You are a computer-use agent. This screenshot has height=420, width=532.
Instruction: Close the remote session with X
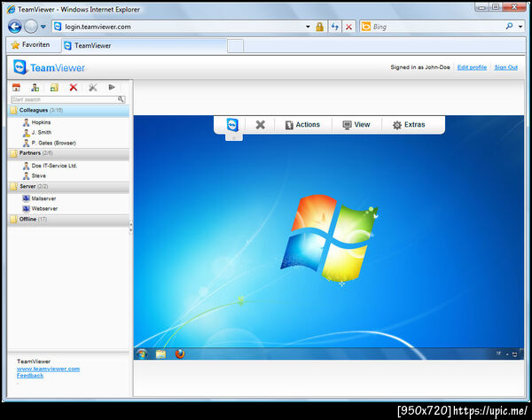pyautogui.click(x=260, y=125)
